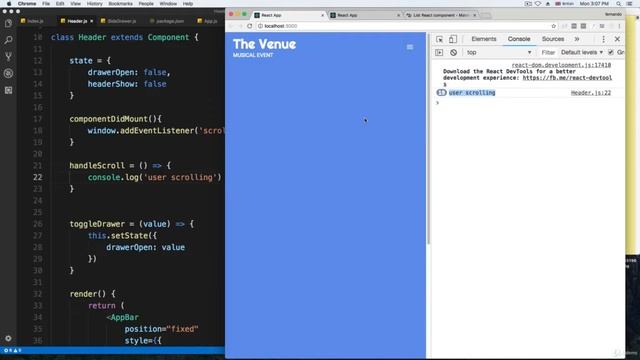640x360 pixels.
Task: Click the localhost:3000 address bar
Action: 404,26
